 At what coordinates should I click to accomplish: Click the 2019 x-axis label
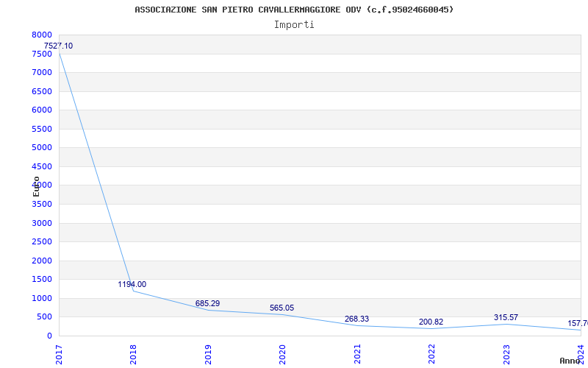tap(208, 354)
